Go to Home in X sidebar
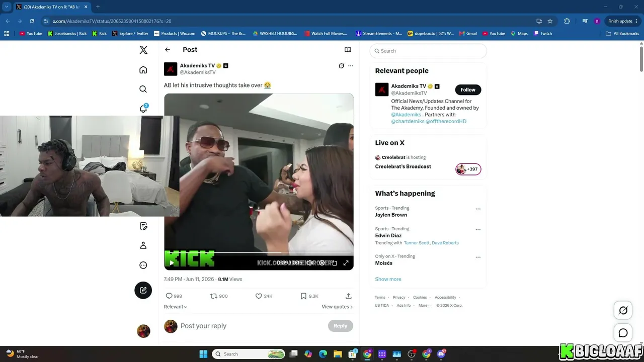644x362 pixels. 143,70
